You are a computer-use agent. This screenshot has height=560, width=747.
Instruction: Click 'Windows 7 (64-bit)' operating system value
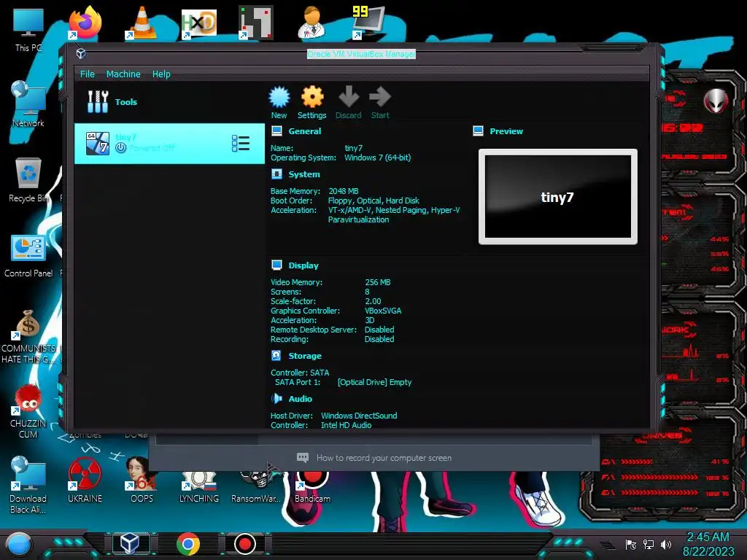click(378, 157)
